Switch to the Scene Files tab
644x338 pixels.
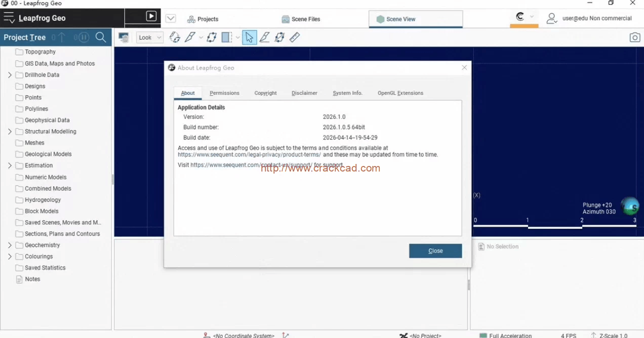[x=301, y=19]
